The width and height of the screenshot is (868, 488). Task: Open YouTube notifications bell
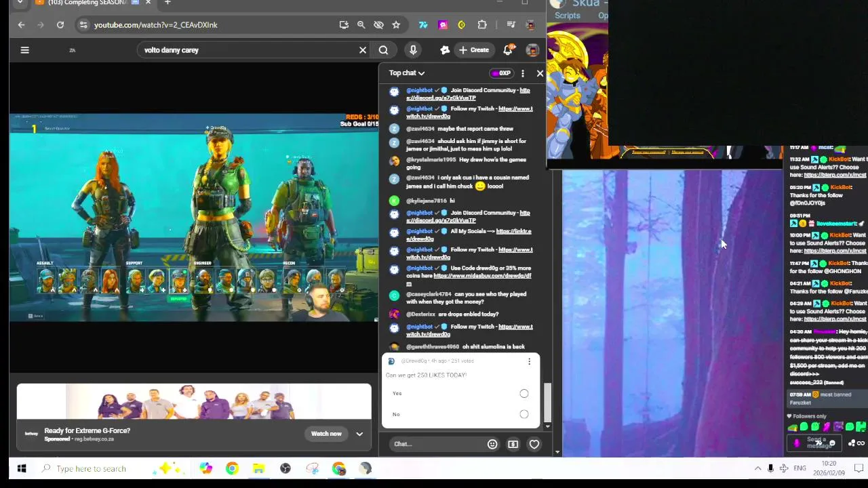pyautogui.click(x=508, y=49)
